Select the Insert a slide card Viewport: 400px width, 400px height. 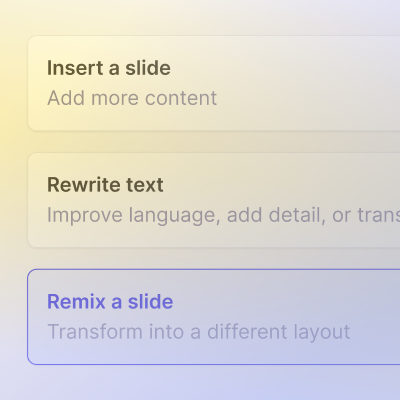(214, 83)
